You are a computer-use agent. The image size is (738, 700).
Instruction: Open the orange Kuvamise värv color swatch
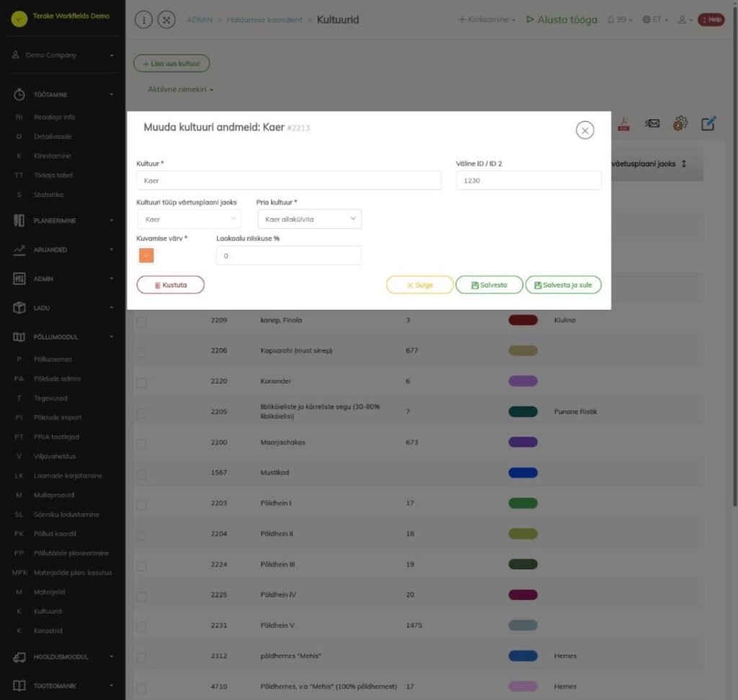point(146,256)
